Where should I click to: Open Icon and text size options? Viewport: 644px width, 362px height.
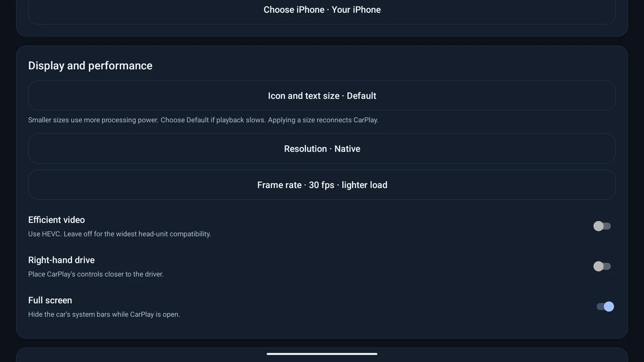tap(321, 95)
